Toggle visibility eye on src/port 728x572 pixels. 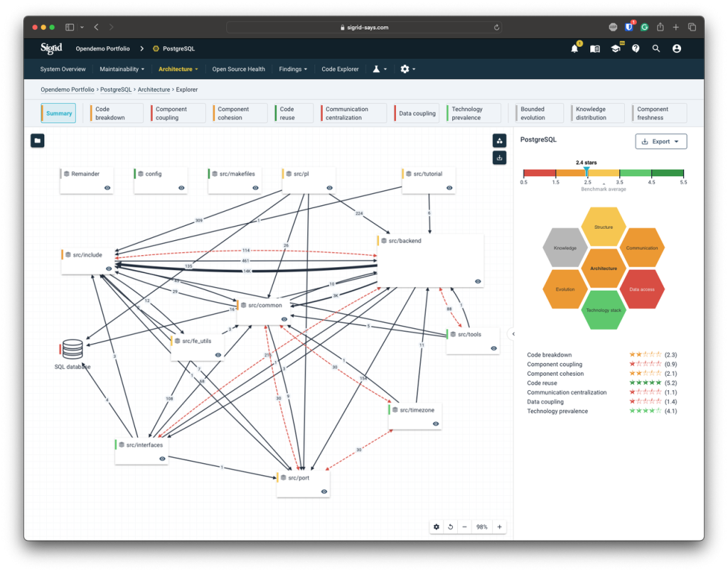click(x=324, y=492)
